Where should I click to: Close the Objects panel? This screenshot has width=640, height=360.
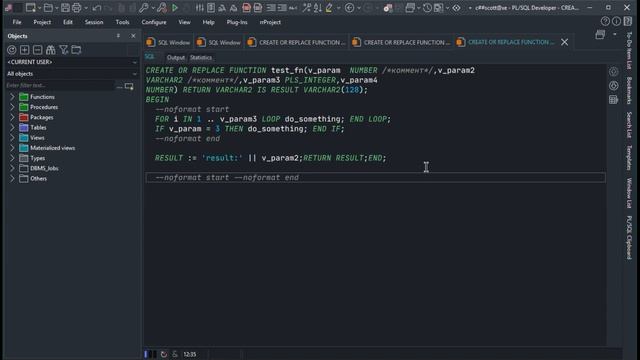coord(133,36)
